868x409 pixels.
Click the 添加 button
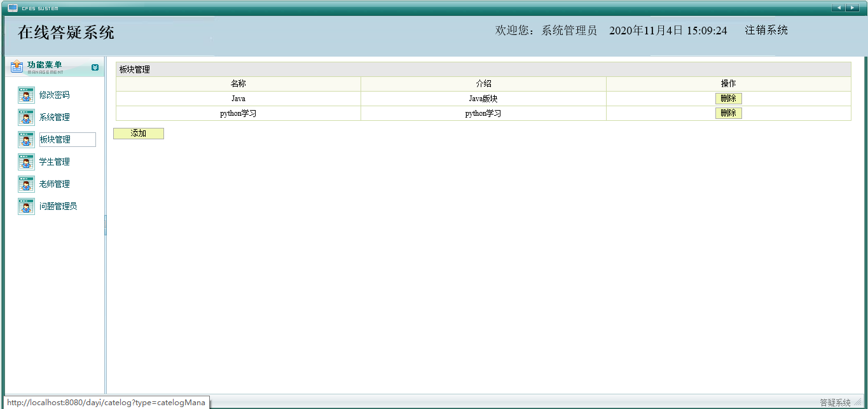pyautogui.click(x=139, y=134)
